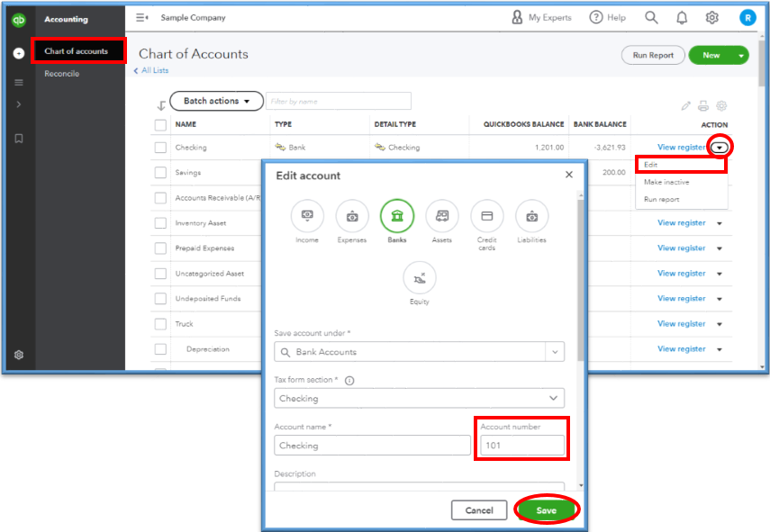This screenshot has width=770, height=532.
Task: Open the arrow dropdown beside New button
Action: pos(740,56)
